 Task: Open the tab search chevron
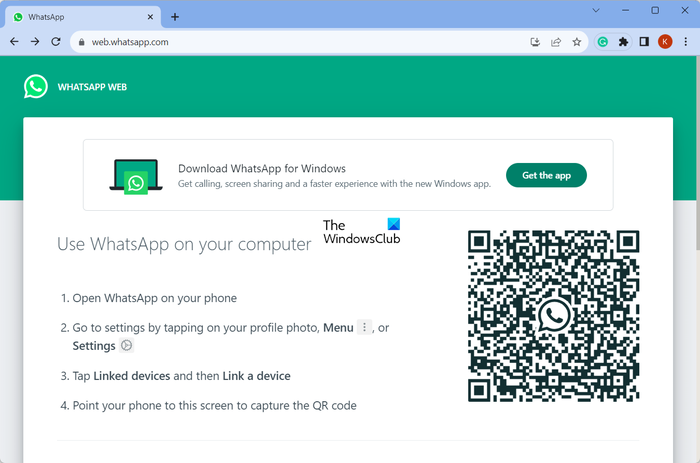(x=596, y=10)
